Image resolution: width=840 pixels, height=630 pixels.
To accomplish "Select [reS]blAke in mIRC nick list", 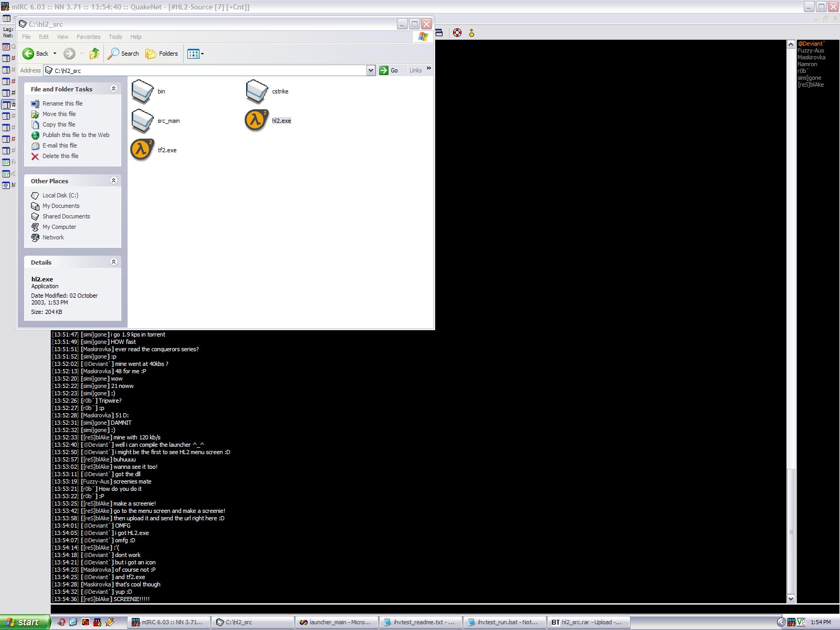I will coord(811,85).
